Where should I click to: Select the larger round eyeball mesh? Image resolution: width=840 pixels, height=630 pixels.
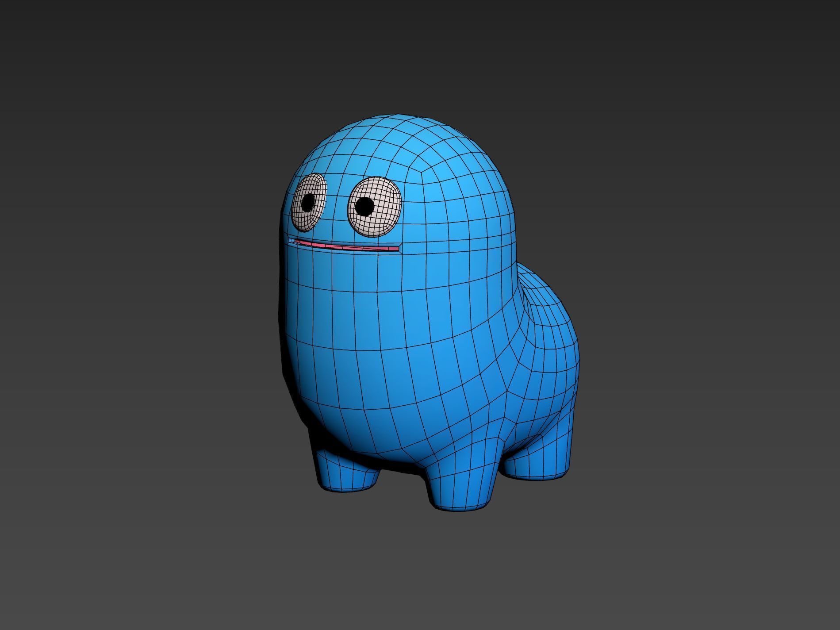click(x=374, y=206)
